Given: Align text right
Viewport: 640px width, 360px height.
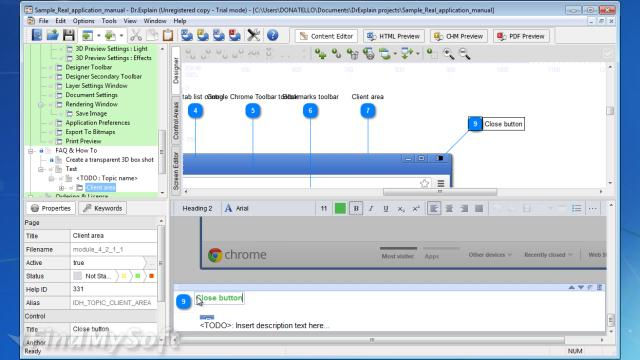Looking at the screenshot, I should pos(464,209).
